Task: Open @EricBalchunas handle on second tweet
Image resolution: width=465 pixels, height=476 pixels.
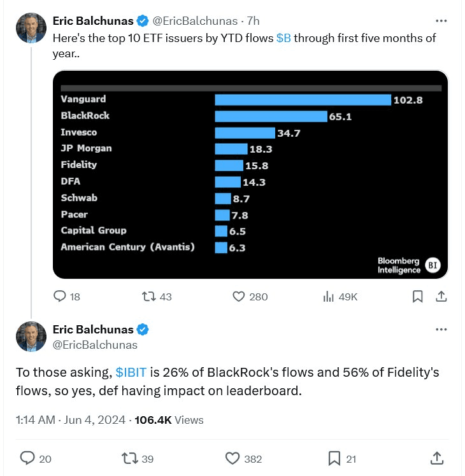Action: point(95,345)
